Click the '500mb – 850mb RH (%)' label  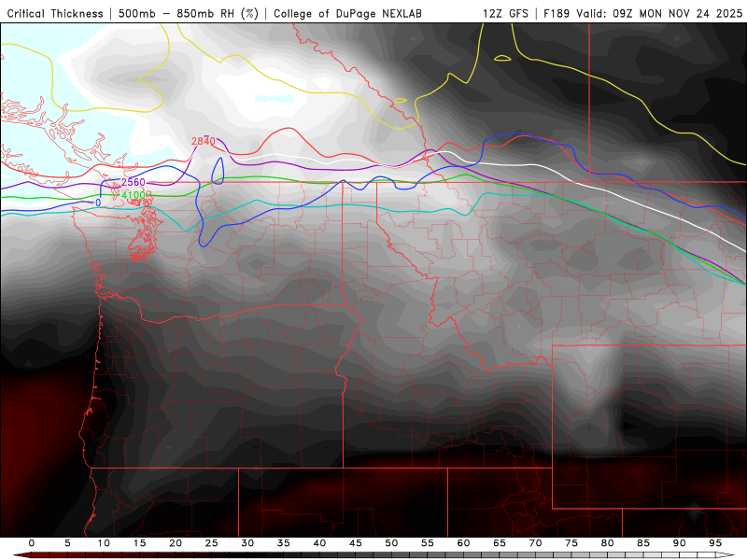pos(189,14)
